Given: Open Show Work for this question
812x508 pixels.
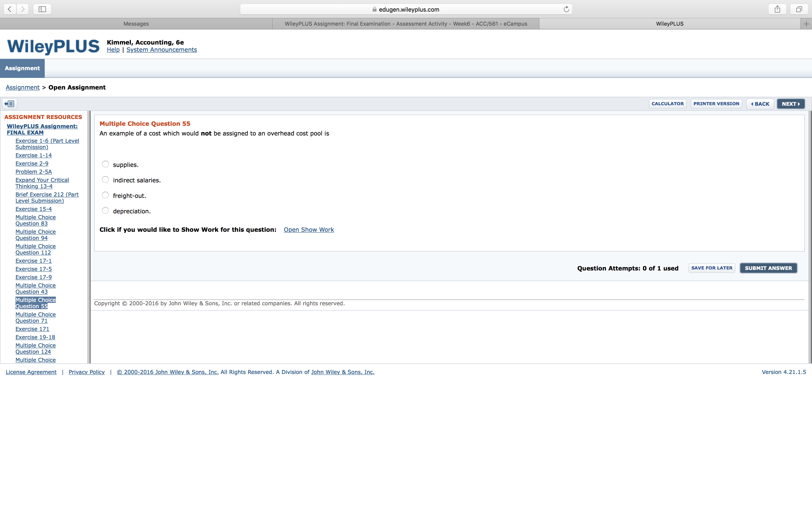Looking at the screenshot, I should 309,230.
